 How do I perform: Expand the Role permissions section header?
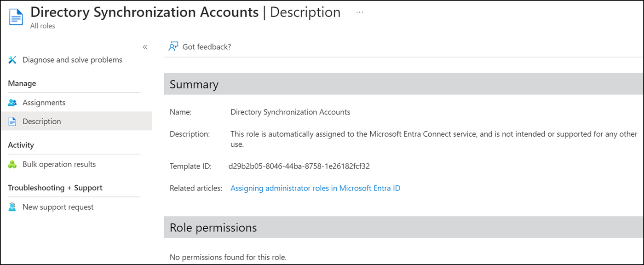click(x=213, y=227)
